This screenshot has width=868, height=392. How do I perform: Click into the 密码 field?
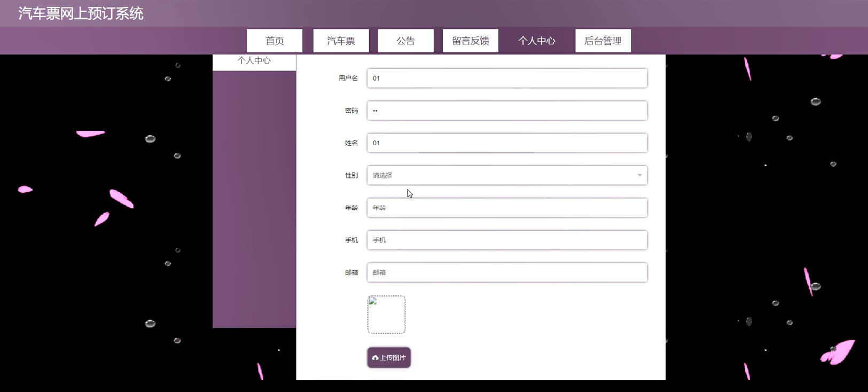click(507, 111)
